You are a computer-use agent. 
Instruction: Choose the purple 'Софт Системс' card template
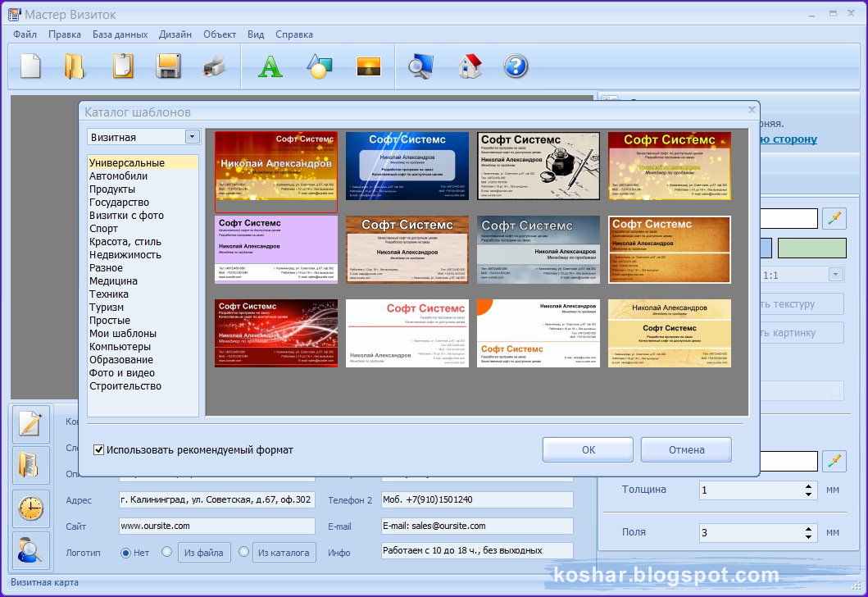(275, 249)
